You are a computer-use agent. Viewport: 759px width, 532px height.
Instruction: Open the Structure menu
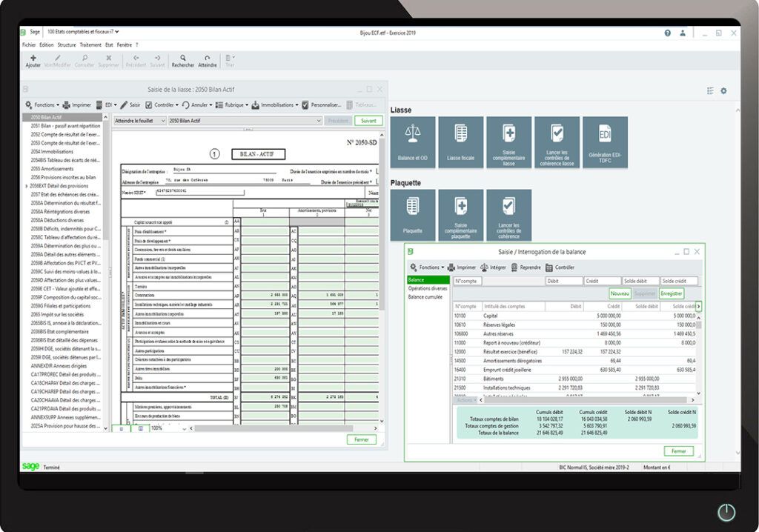click(x=67, y=45)
